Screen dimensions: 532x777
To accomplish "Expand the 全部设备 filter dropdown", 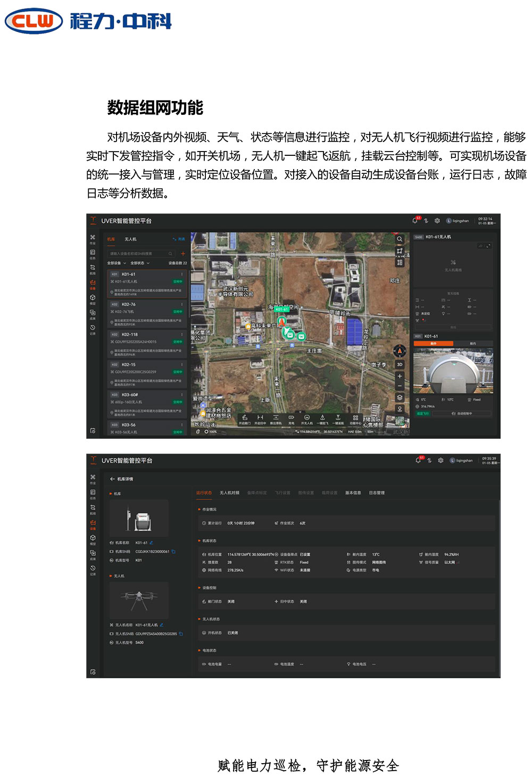I will coord(117,263).
